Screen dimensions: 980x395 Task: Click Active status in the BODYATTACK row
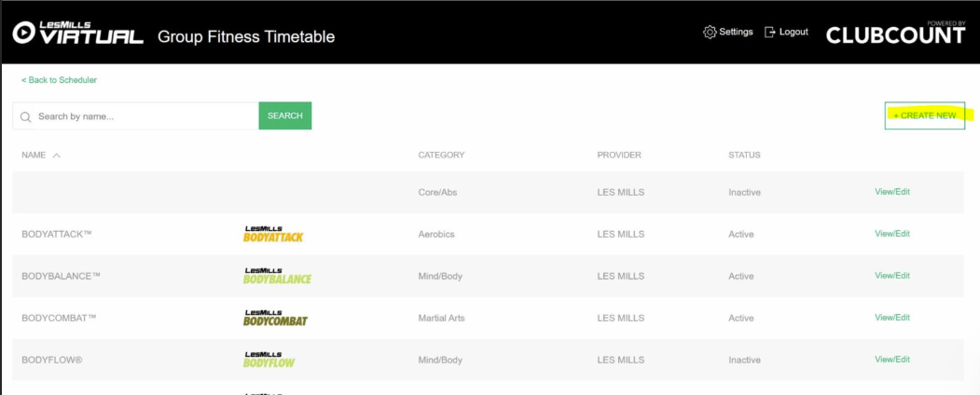coord(741,234)
